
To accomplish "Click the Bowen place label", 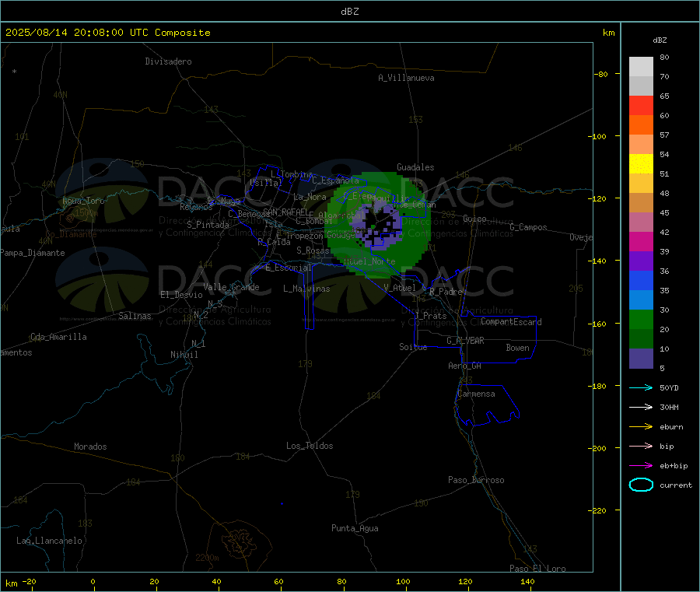I will 518,348.
